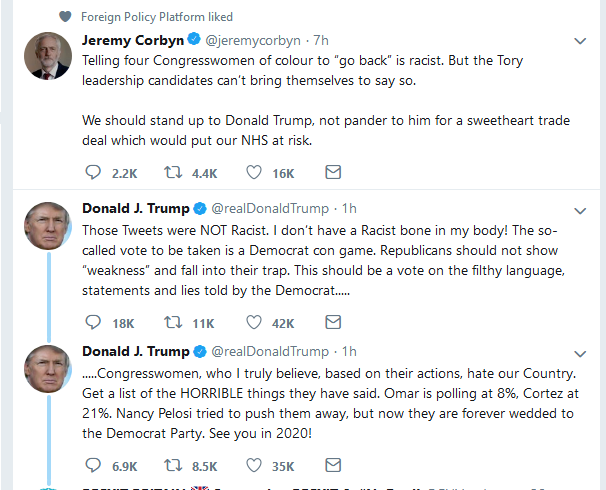
Task: Like Jeremy Corbyn's NHS tweet
Action: [x=255, y=173]
